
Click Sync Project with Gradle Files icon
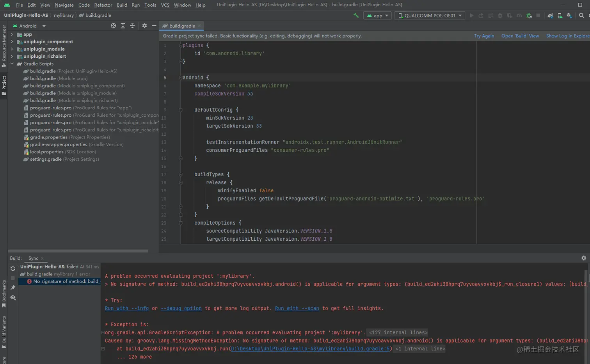[x=550, y=16]
